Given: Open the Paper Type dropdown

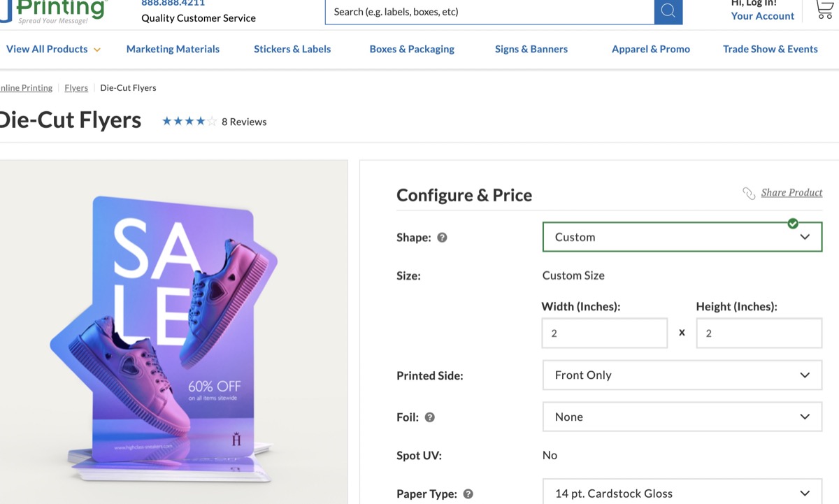Looking at the screenshot, I should pos(682,493).
